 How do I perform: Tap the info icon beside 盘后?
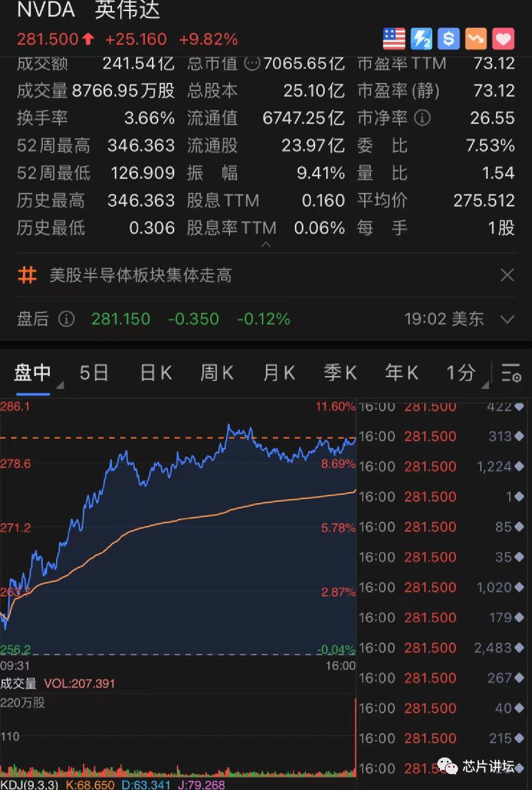[66, 319]
